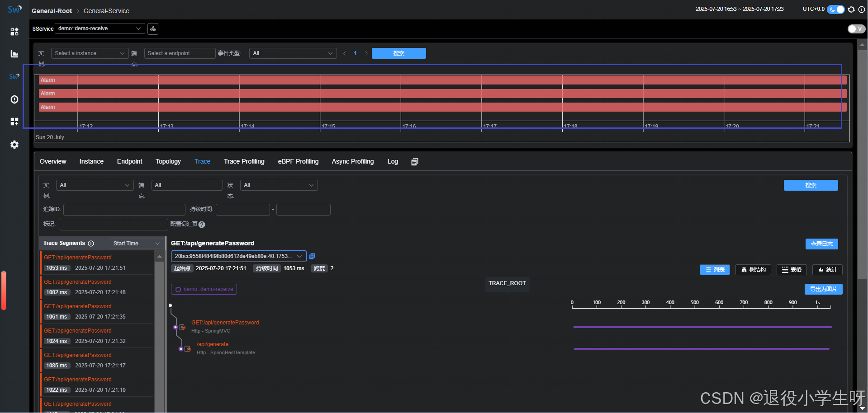Switch to 表格 view

coord(792,270)
